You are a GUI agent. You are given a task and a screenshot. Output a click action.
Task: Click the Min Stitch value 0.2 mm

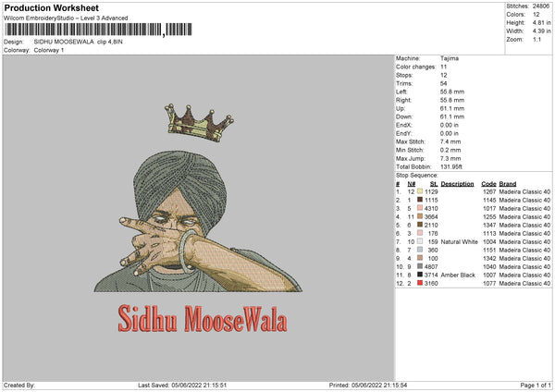point(450,150)
